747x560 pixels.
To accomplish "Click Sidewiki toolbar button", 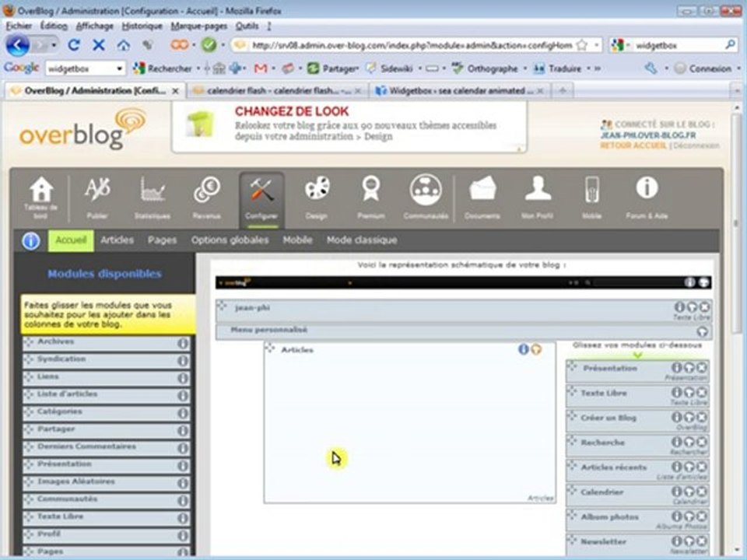I will click(391, 68).
